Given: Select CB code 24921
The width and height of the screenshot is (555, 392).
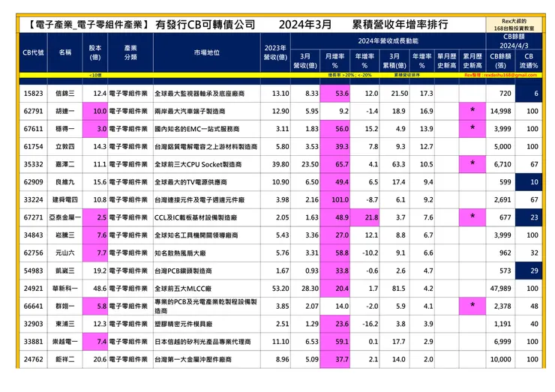Looking at the screenshot, I should click(x=33, y=289).
